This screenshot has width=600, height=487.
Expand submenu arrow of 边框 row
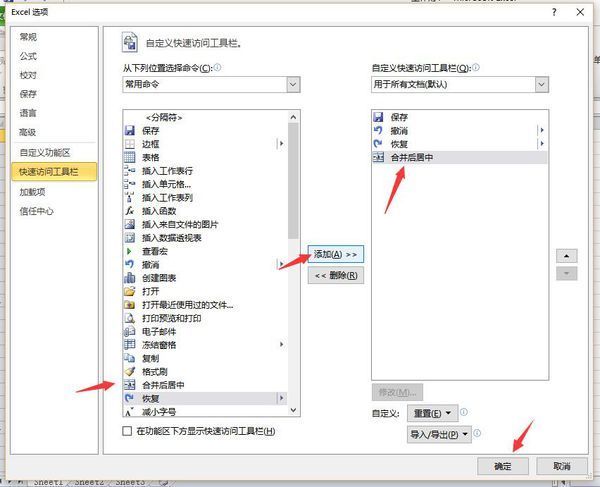coord(282,144)
